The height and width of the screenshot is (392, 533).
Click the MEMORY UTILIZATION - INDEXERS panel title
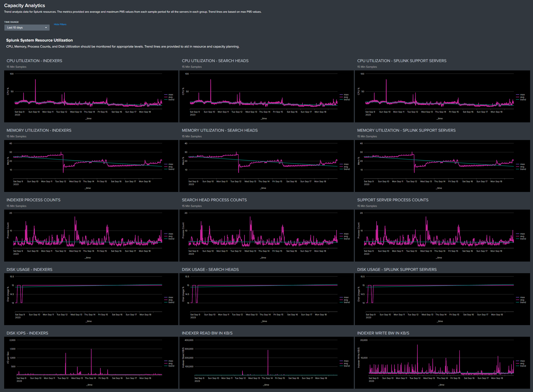(x=39, y=130)
